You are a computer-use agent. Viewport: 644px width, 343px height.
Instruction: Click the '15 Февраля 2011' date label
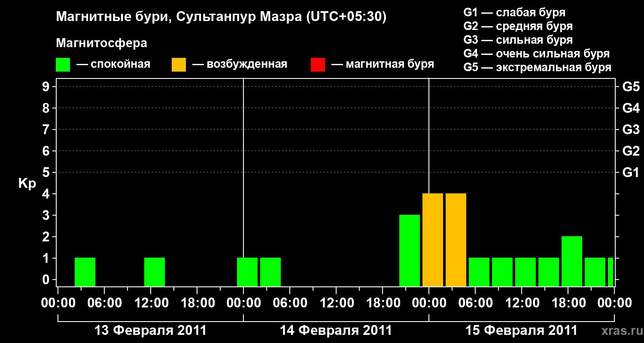(x=521, y=331)
